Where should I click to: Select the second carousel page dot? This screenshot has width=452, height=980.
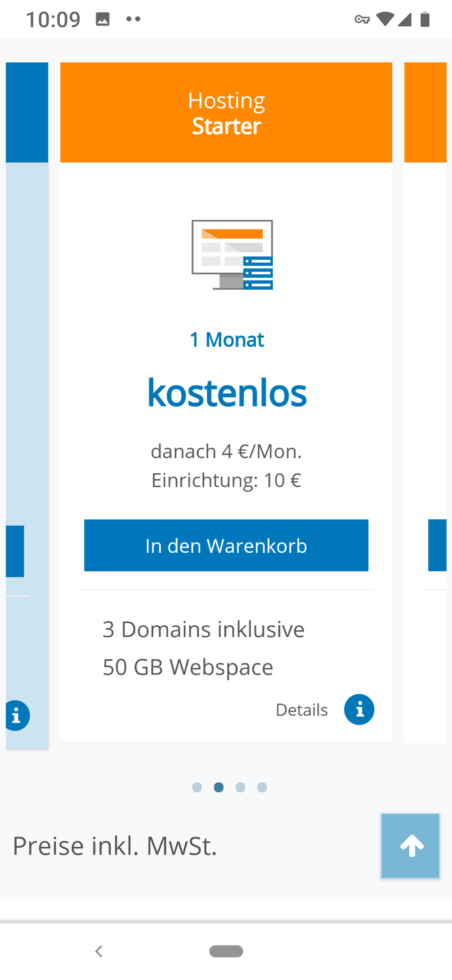coord(218,787)
